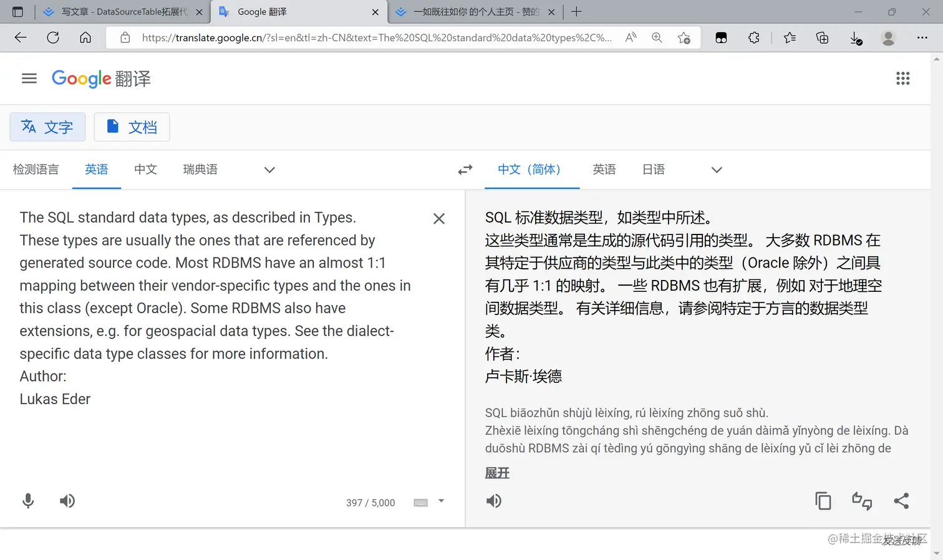Click the 397 / 5,000 character counter
This screenshot has width=943, height=560.
click(x=370, y=503)
